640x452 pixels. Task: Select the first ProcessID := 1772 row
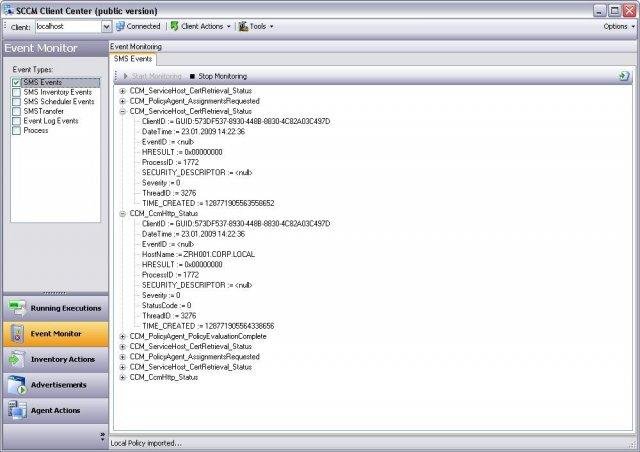[170, 162]
